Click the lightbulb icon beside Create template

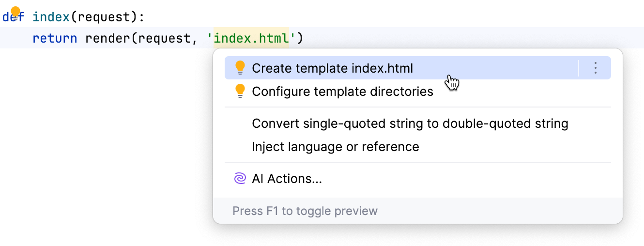click(x=240, y=68)
